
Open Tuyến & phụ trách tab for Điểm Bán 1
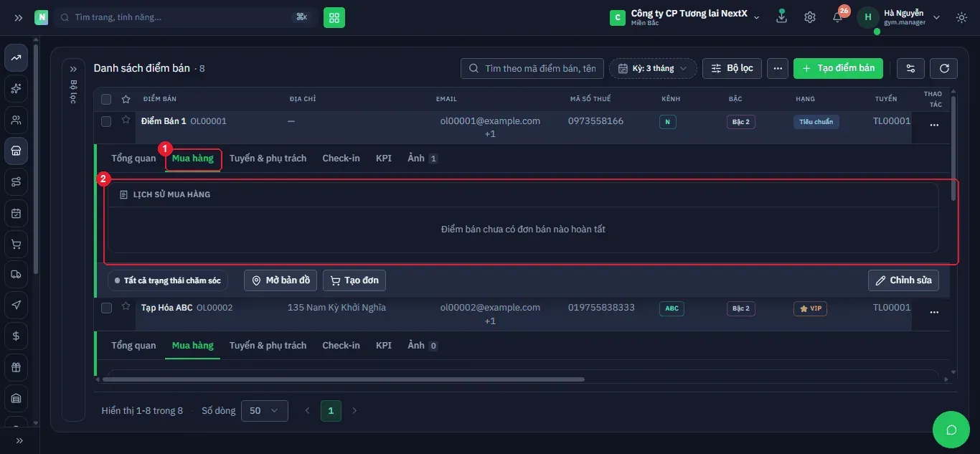(x=268, y=158)
